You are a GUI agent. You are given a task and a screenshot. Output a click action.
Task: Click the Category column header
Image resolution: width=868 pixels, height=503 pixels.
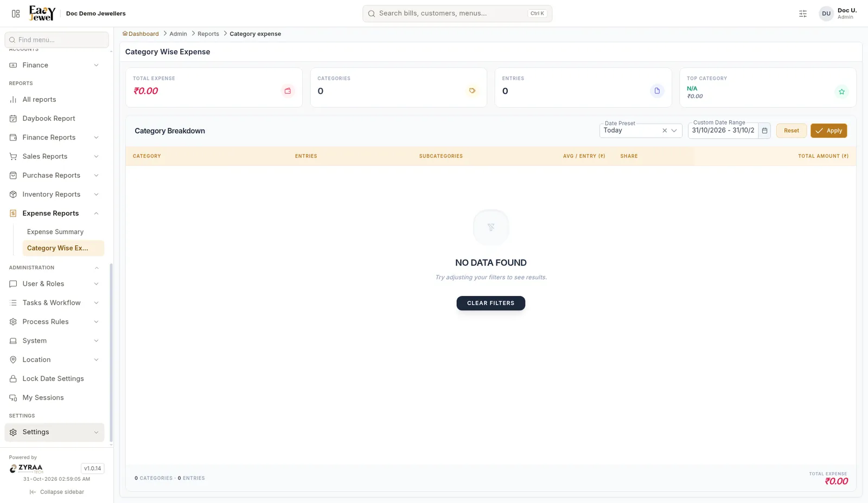146,156
